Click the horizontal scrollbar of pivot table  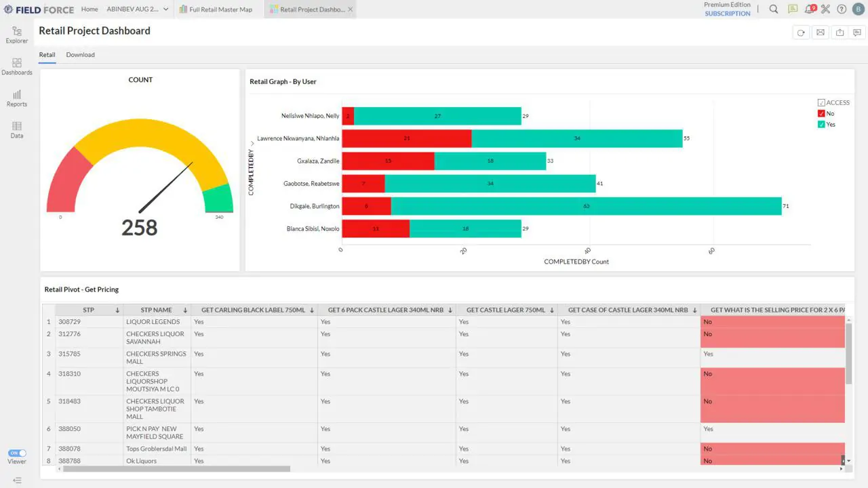point(175,468)
